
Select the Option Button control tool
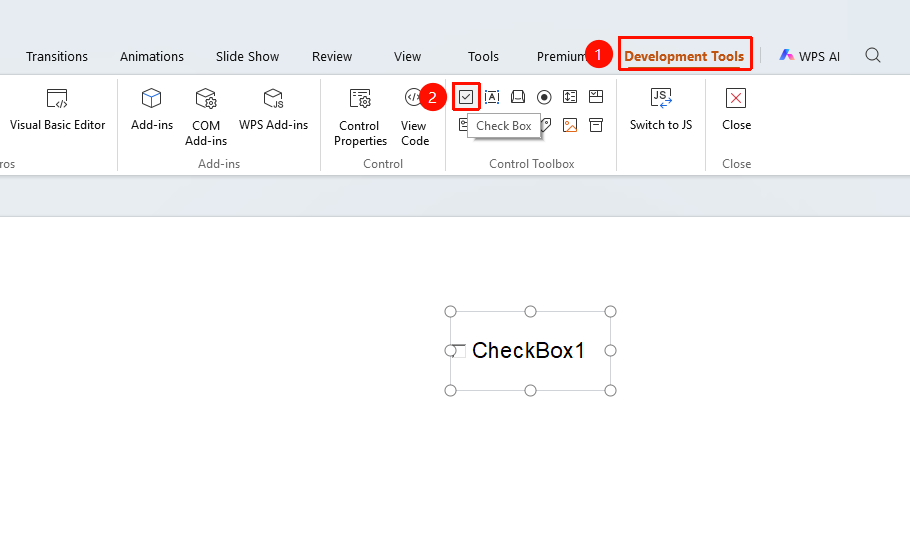[x=544, y=97]
